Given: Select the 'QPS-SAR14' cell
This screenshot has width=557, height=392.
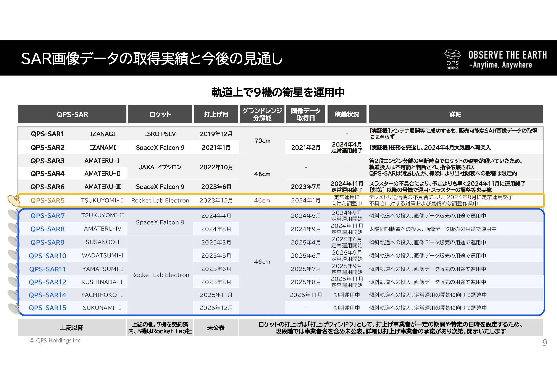Looking at the screenshot, I should 47,295.
